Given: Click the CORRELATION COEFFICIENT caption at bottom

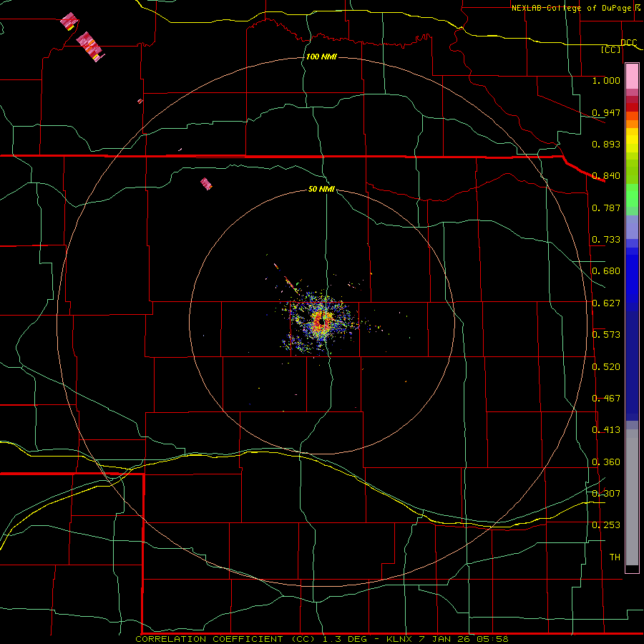Looking at the screenshot, I should (321, 639).
